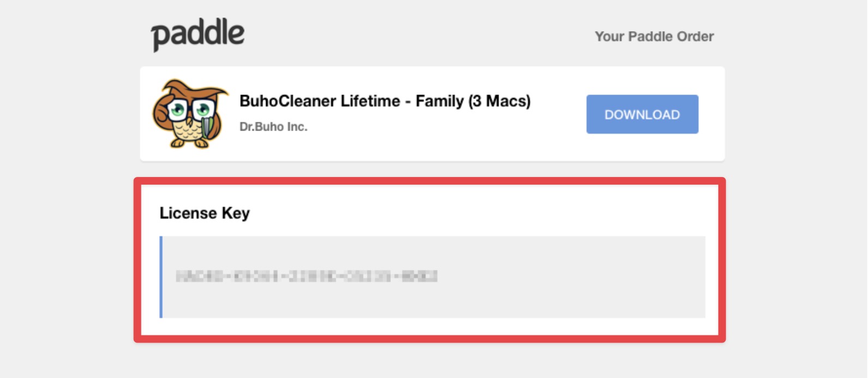Screen dimensions: 868x378
Task: Click inside the gray license key box
Action: 434,277
